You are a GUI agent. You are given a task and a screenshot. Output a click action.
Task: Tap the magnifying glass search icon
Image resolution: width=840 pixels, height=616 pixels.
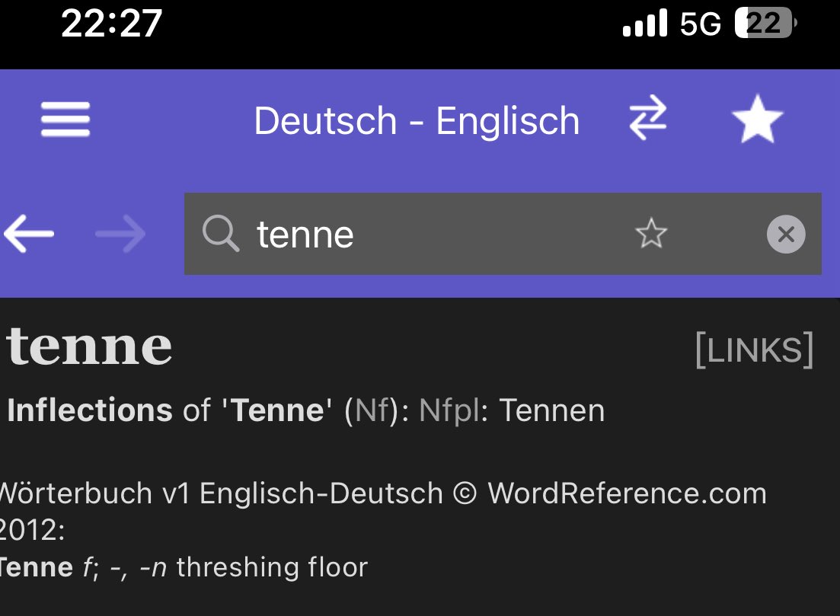tap(221, 234)
